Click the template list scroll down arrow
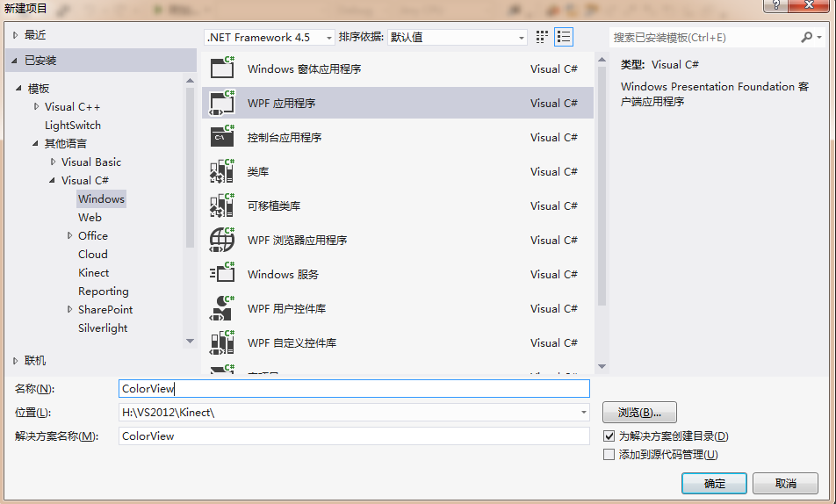 coord(602,366)
